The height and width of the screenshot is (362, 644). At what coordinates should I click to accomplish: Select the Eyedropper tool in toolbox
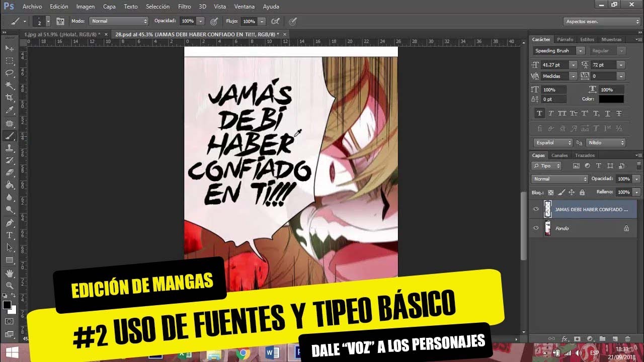[x=10, y=111]
